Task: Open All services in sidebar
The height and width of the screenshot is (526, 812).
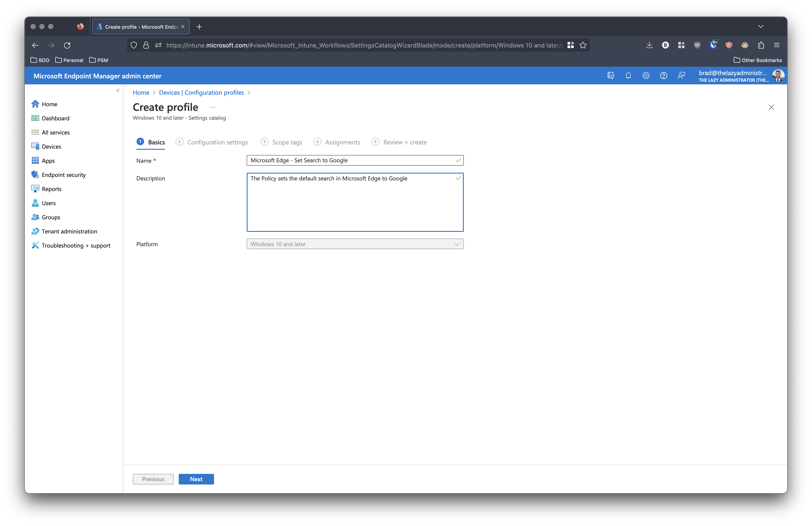Action: click(x=51, y=132)
